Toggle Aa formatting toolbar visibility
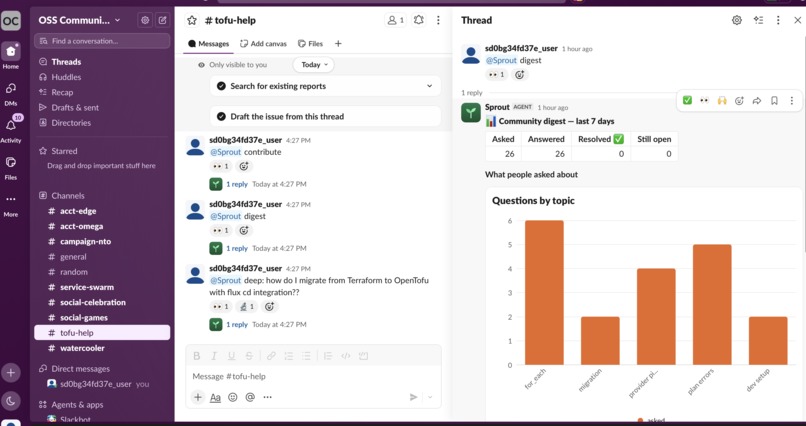This screenshot has height=426, width=806. (215, 397)
